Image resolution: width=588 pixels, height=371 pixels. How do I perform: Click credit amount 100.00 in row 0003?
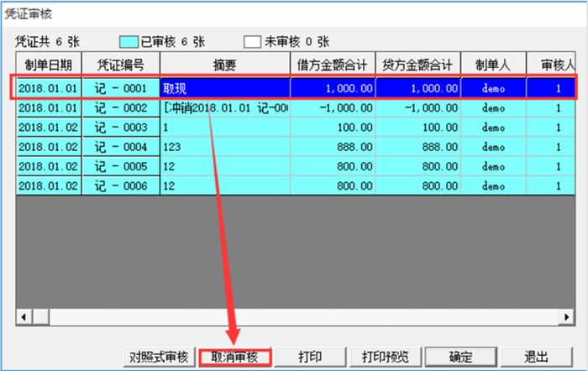pyautogui.click(x=418, y=128)
